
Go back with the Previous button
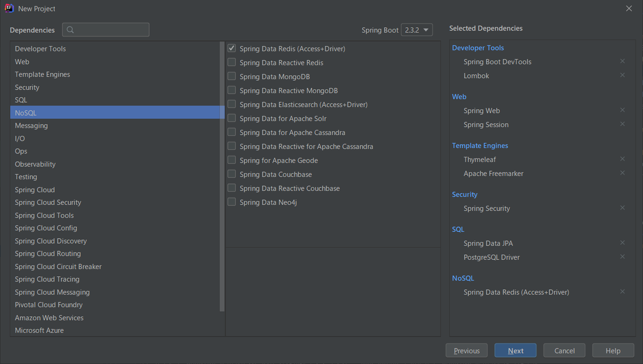coord(467,351)
